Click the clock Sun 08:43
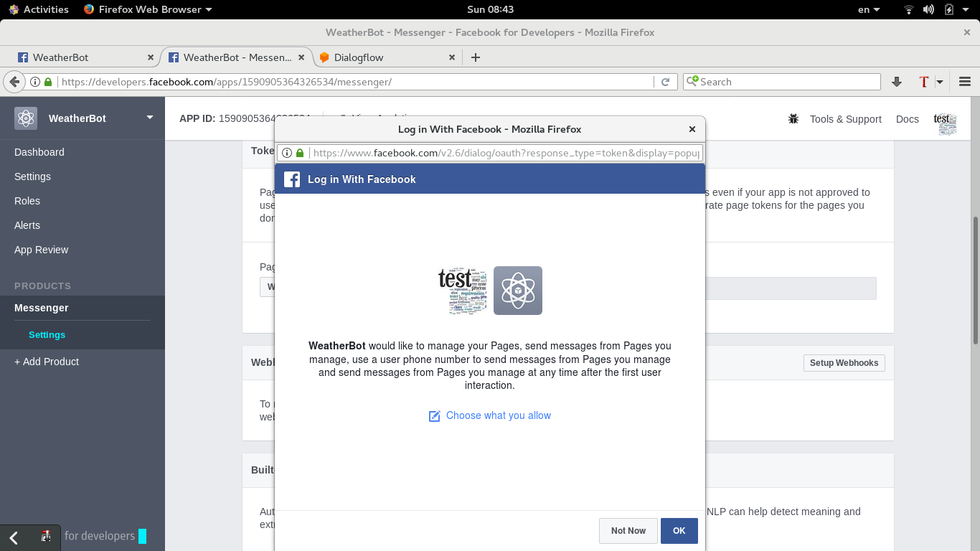 coord(490,9)
